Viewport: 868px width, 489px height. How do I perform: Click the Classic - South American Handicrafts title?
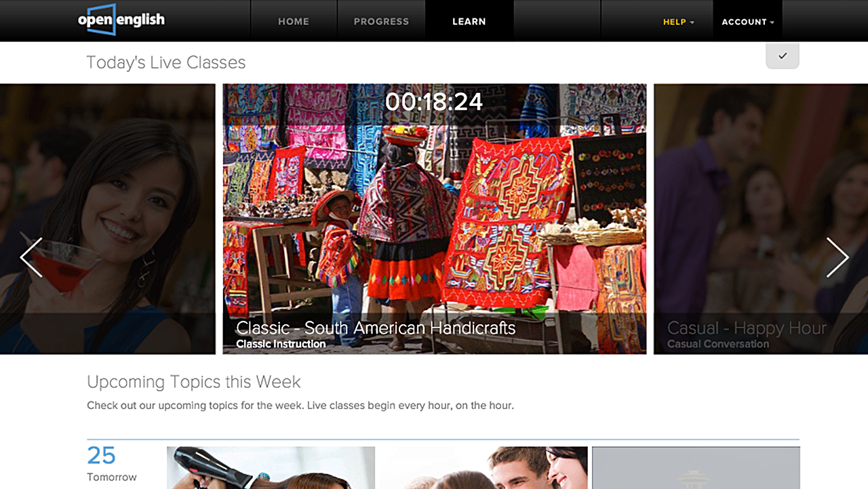[376, 328]
